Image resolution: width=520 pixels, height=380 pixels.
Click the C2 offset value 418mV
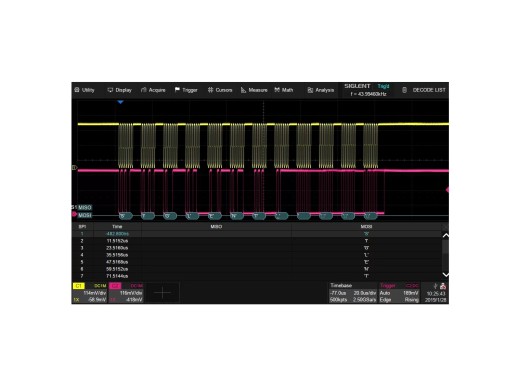click(134, 300)
